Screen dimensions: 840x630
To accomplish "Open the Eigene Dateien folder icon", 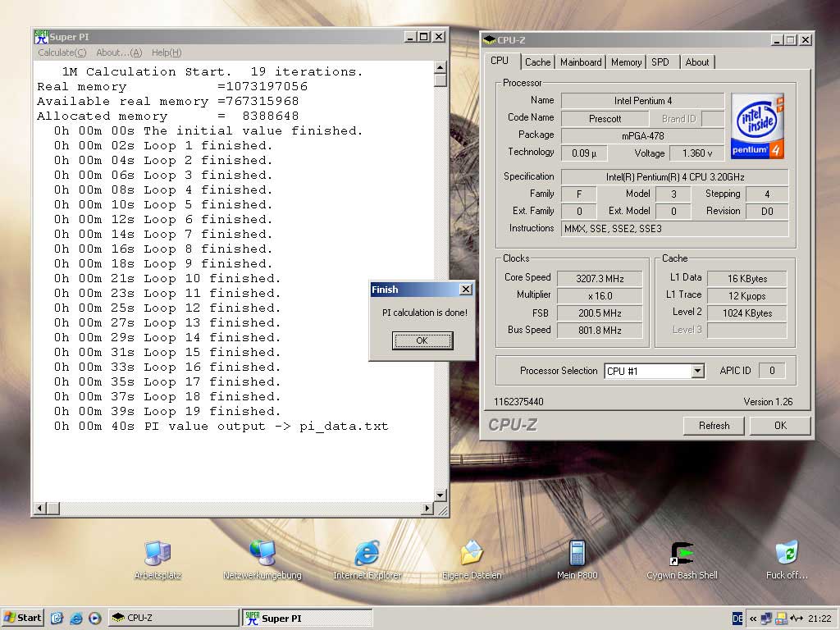I will pyautogui.click(x=472, y=554).
